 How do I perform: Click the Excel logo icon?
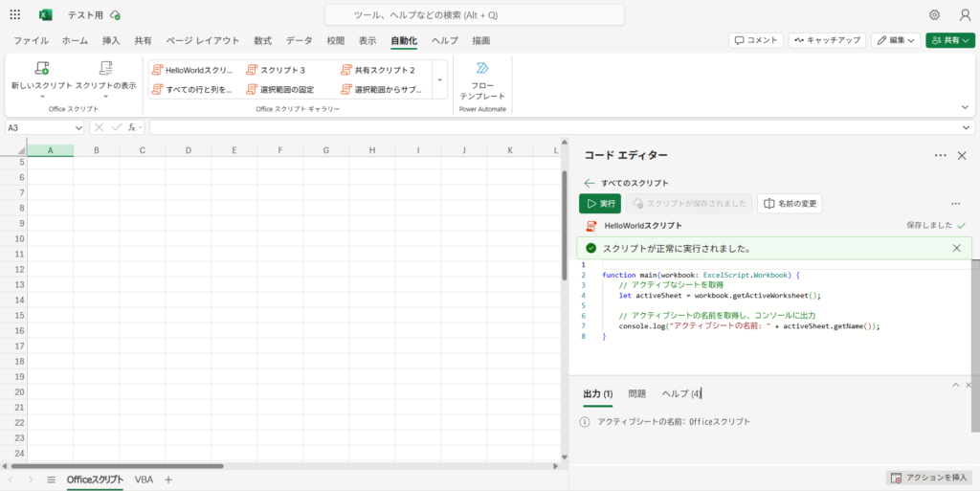tap(46, 15)
